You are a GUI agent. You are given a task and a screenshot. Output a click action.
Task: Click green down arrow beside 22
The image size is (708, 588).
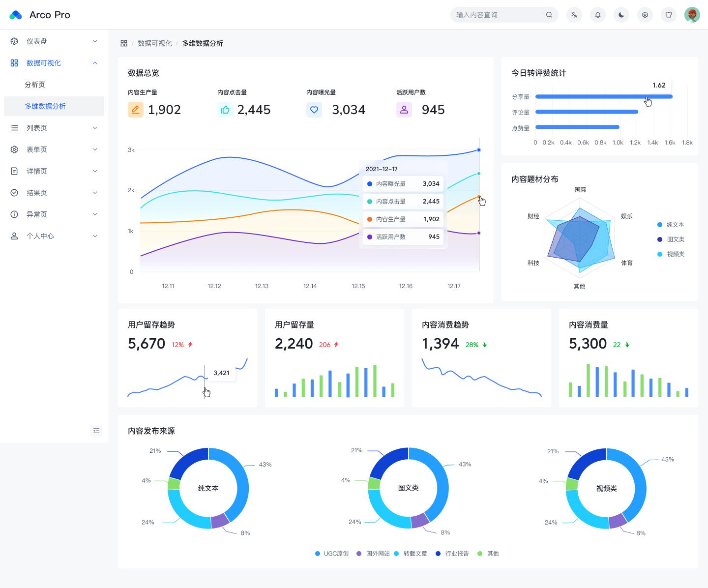[x=627, y=345]
